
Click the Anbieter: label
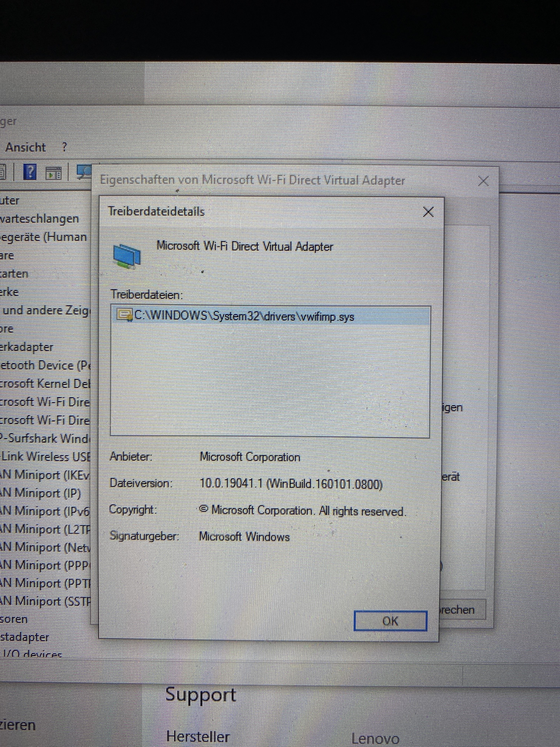[131, 456]
